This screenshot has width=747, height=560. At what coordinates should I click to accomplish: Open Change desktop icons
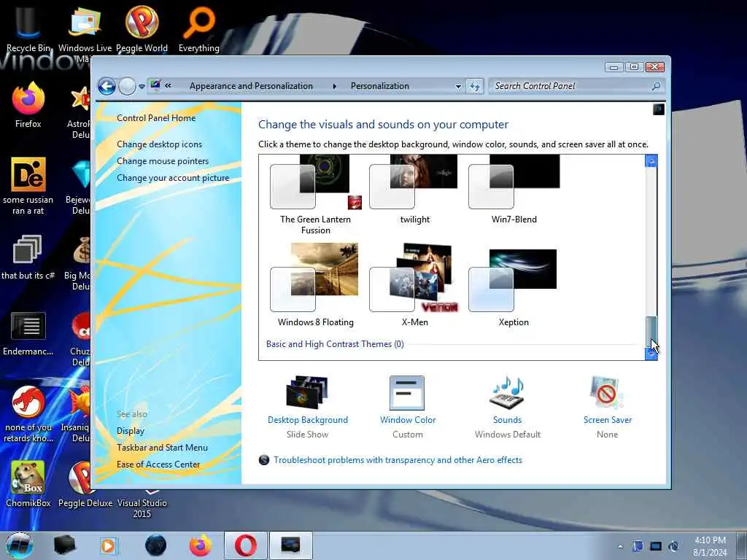[x=159, y=144]
